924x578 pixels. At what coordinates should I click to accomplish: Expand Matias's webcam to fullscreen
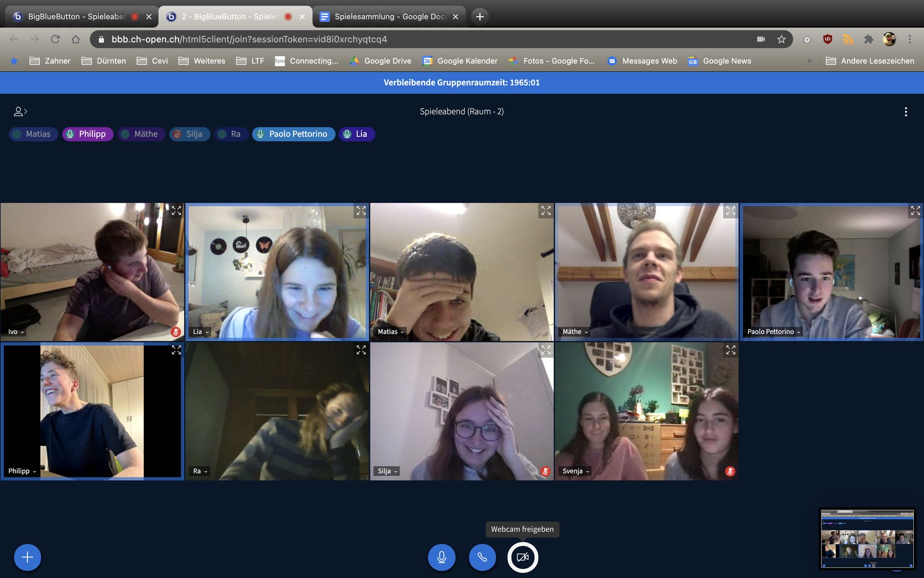pyautogui.click(x=546, y=210)
